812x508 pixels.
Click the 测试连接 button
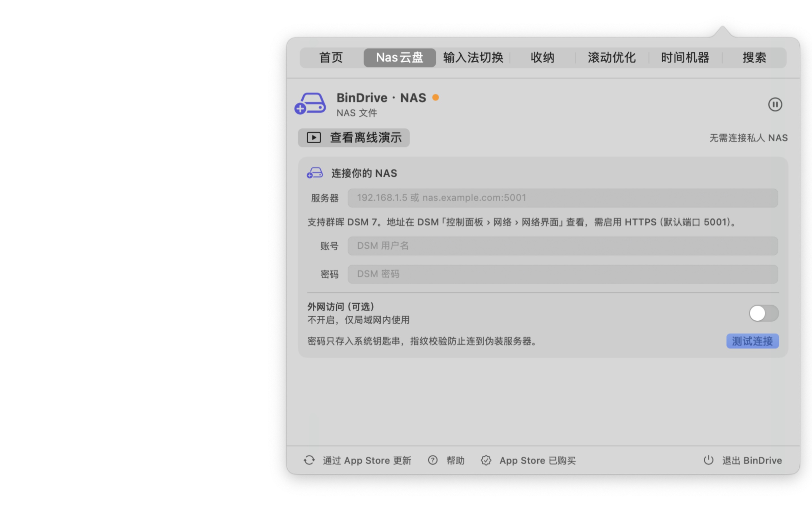pyautogui.click(x=752, y=341)
